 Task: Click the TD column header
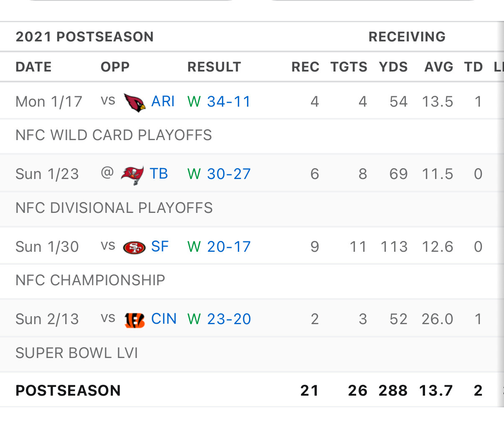click(473, 67)
